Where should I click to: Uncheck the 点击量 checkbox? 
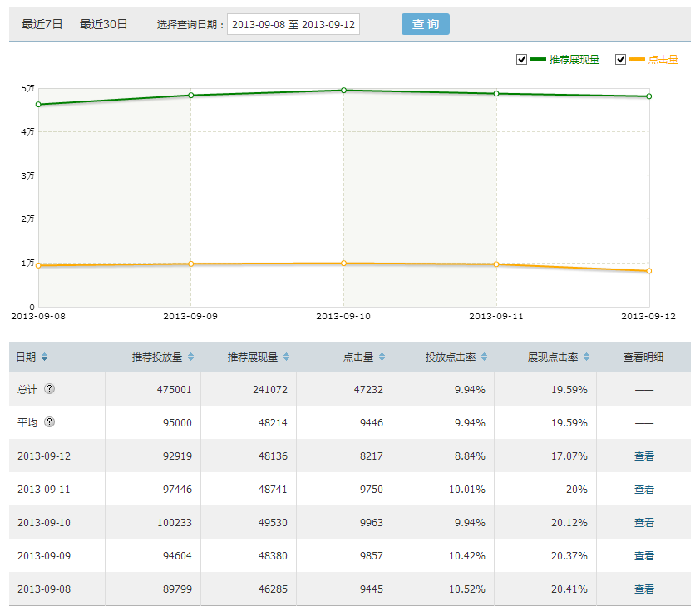tap(620, 59)
